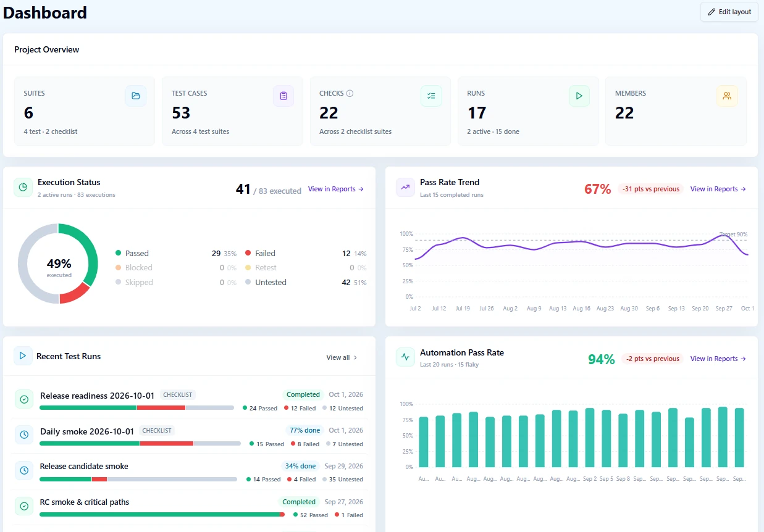Click the Members people icon
Screen dimensions: 764x532
pyautogui.click(x=727, y=96)
